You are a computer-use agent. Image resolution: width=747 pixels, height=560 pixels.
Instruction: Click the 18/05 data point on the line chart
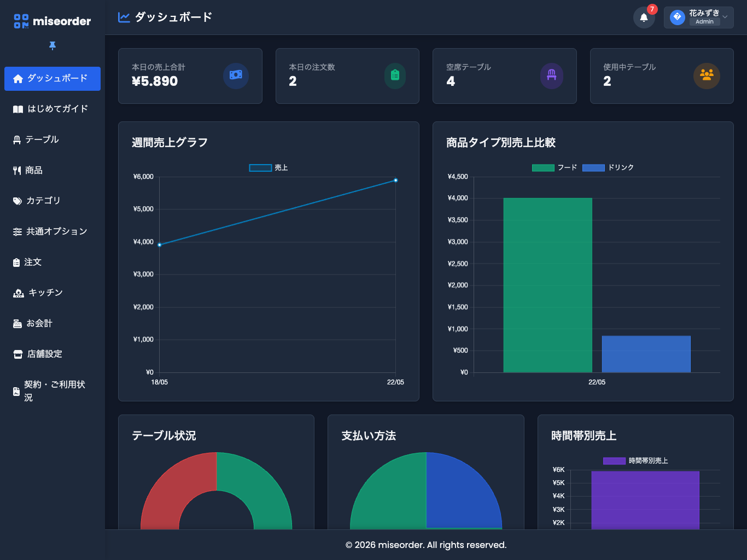[160, 245]
